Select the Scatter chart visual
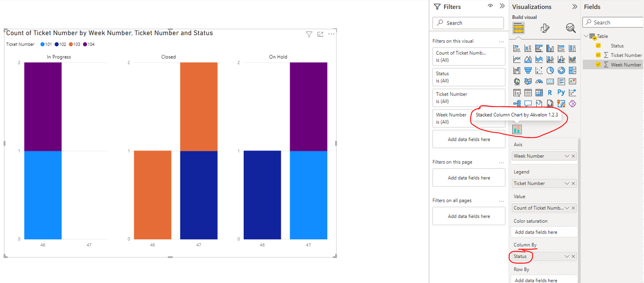 point(539,70)
